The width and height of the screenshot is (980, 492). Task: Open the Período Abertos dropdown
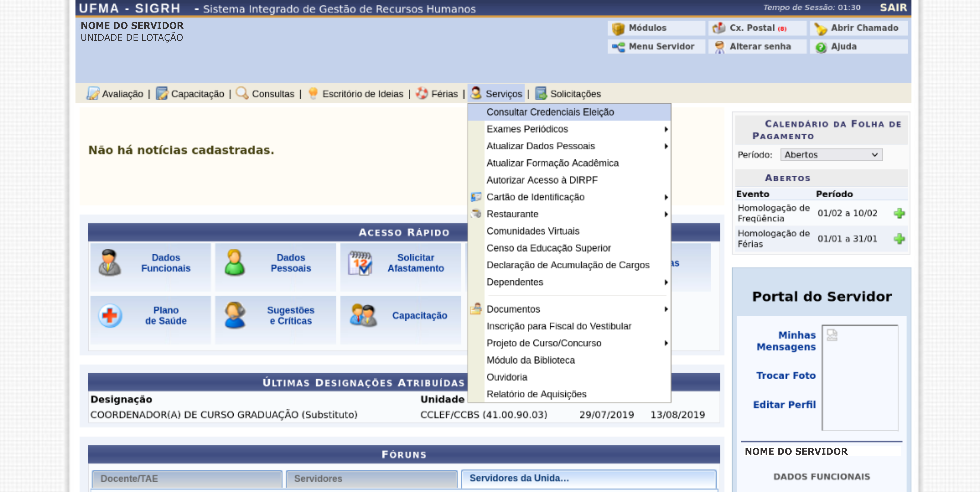coord(831,155)
